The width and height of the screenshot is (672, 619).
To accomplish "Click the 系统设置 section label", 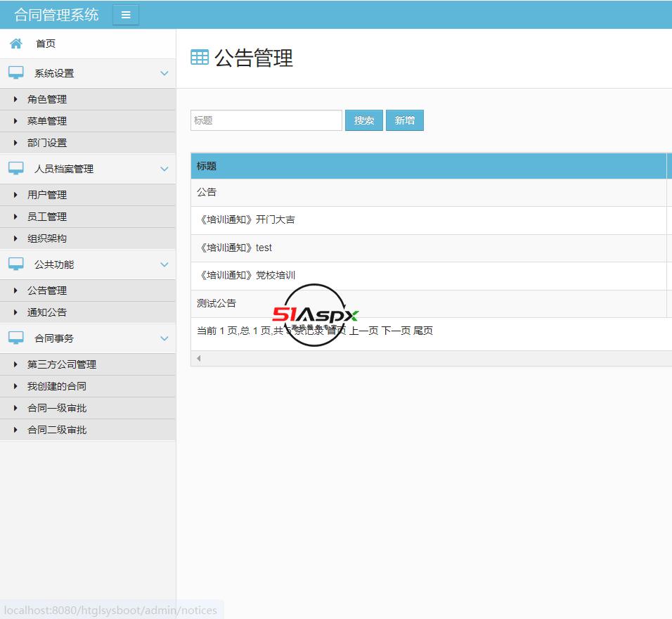I will pyautogui.click(x=54, y=73).
